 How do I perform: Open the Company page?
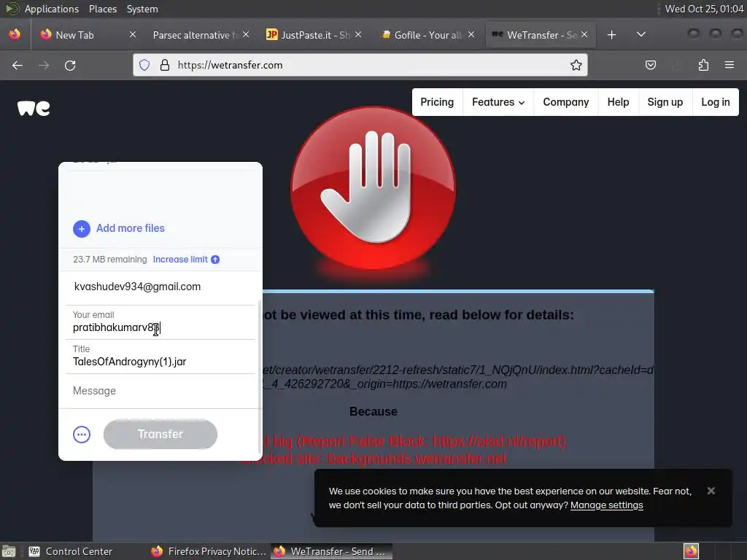(566, 102)
